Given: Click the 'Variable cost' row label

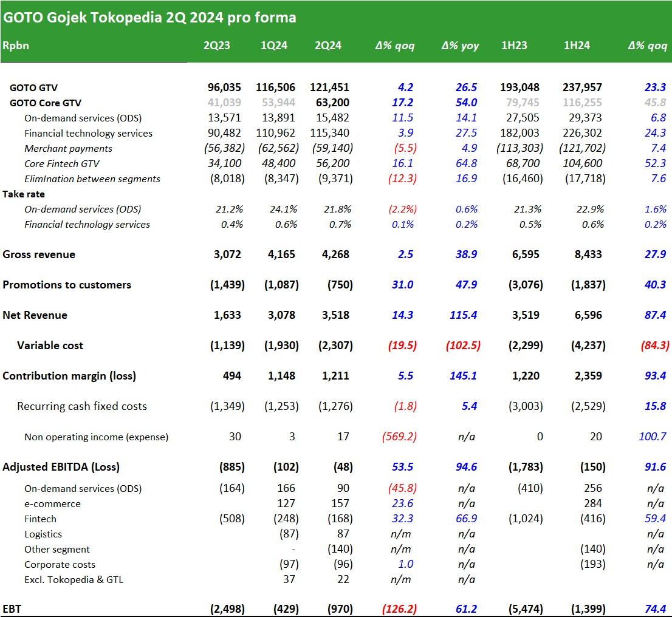Looking at the screenshot, I should click(50, 346).
